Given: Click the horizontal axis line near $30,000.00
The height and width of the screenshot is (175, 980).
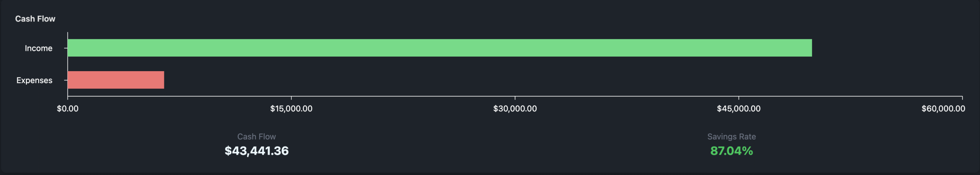Looking at the screenshot, I should pyautogui.click(x=515, y=96).
